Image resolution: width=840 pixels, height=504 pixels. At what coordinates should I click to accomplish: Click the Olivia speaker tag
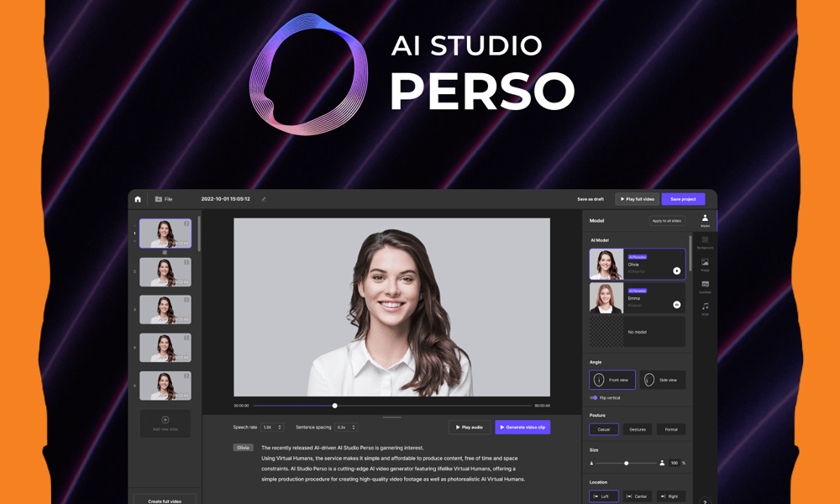244,448
